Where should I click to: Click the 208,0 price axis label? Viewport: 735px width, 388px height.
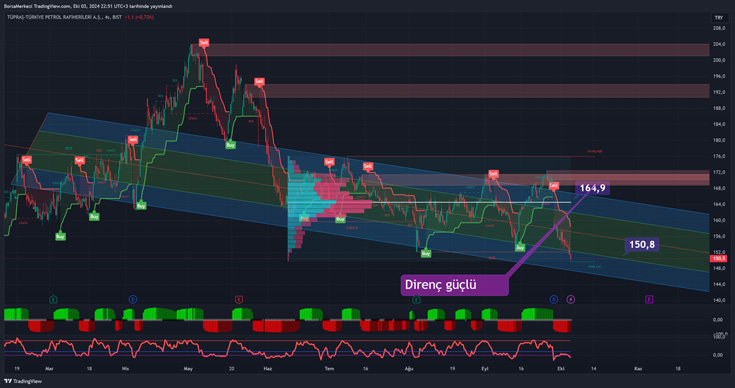click(x=719, y=29)
